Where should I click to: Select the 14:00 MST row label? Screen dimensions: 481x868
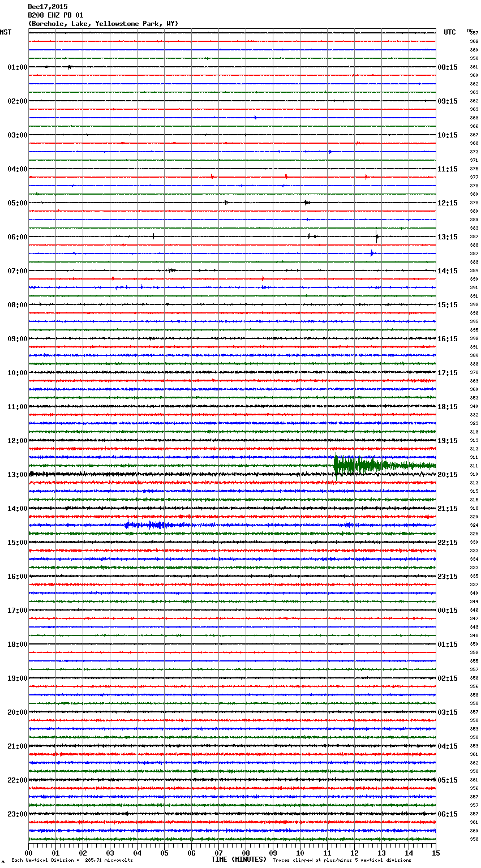[x=18, y=509]
